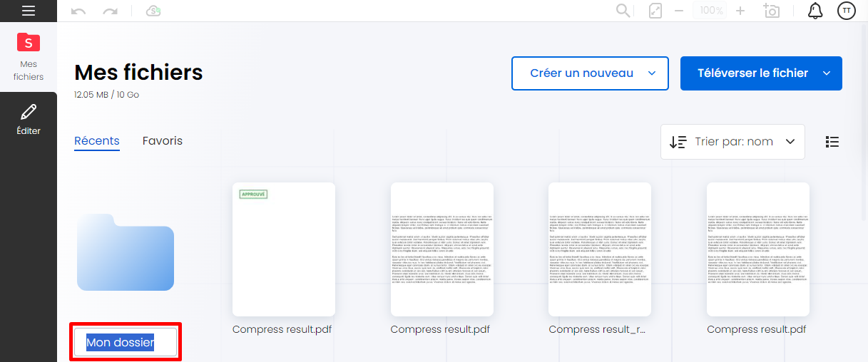Click the camera snapshot icon
Screen dimensions: 868x362
point(771,11)
